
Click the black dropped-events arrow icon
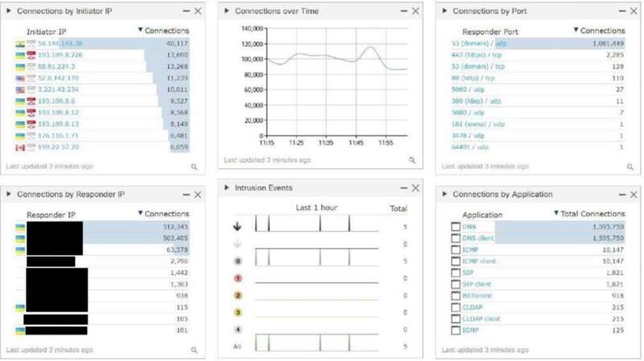237,227
